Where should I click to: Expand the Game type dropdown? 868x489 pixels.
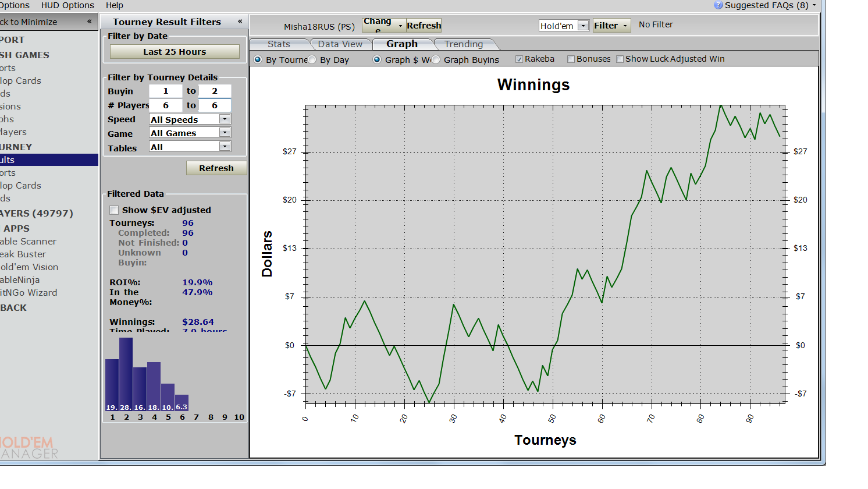click(x=225, y=133)
